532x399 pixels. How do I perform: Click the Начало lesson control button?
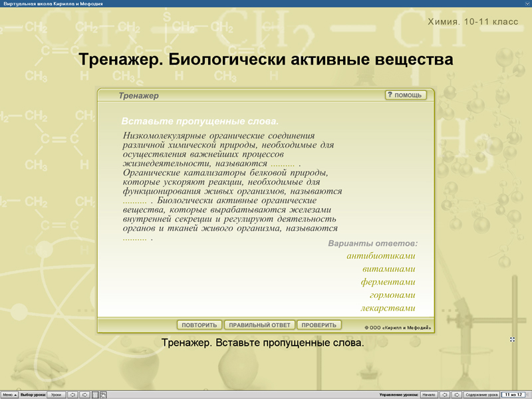tap(430, 394)
